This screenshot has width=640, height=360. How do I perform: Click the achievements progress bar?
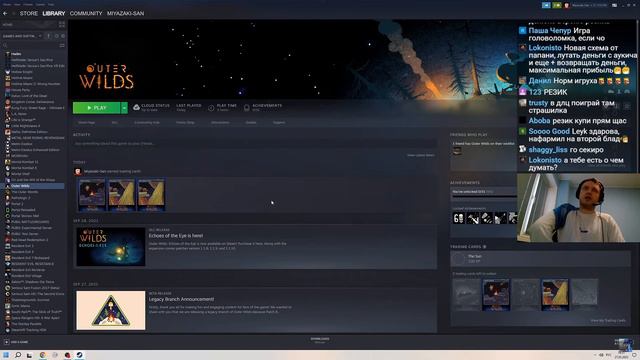click(484, 196)
